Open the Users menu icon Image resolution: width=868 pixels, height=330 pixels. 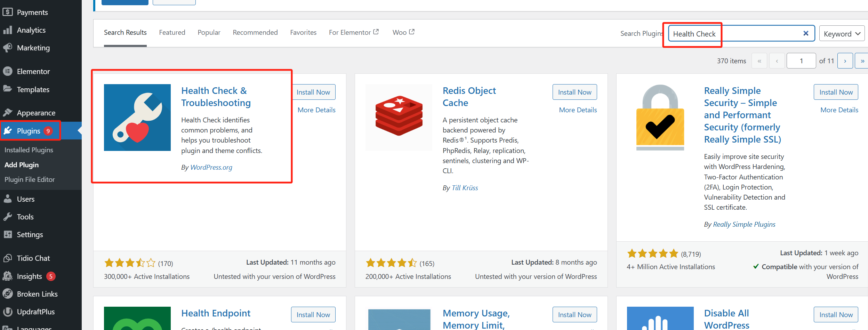(x=8, y=199)
